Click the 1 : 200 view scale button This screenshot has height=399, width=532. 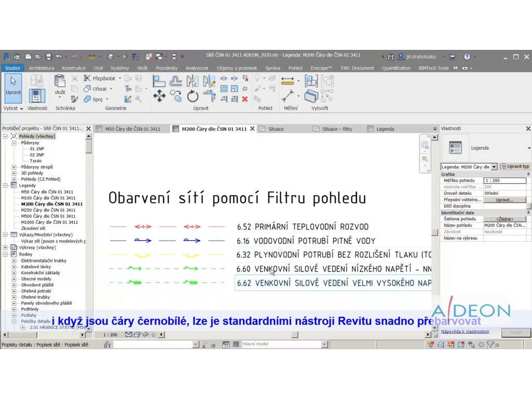[110, 335]
